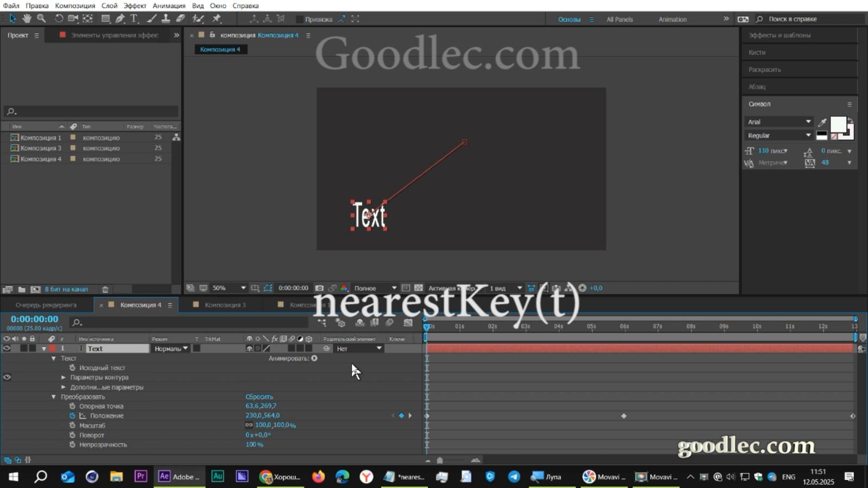Select the keyframe diamond on Положение track

click(x=624, y=416)
